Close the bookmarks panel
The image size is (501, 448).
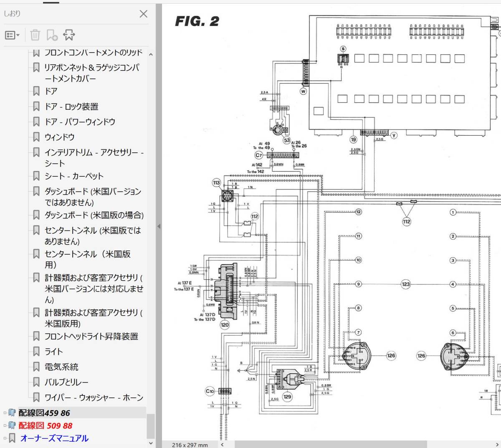[x=143, y=14]
